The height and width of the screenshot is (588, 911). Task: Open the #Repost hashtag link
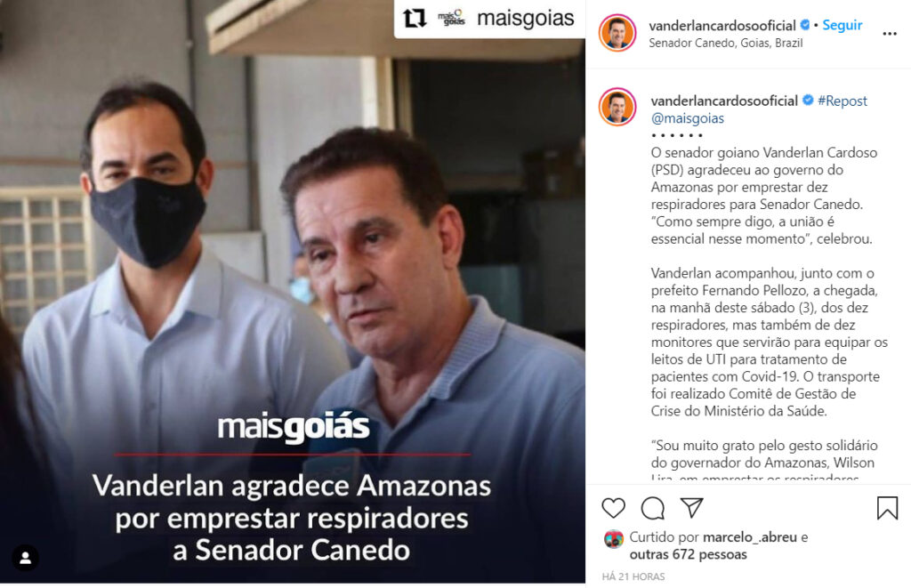click(842, 101)
